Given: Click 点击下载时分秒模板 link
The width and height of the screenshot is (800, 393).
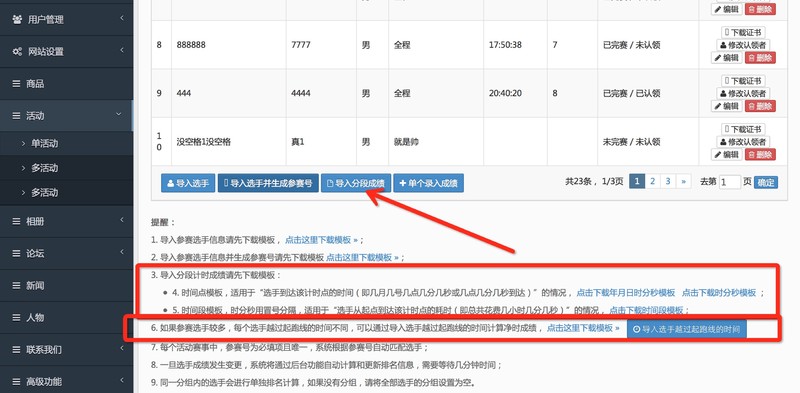Looking at the screenshot, I should (x=719, y=293).
